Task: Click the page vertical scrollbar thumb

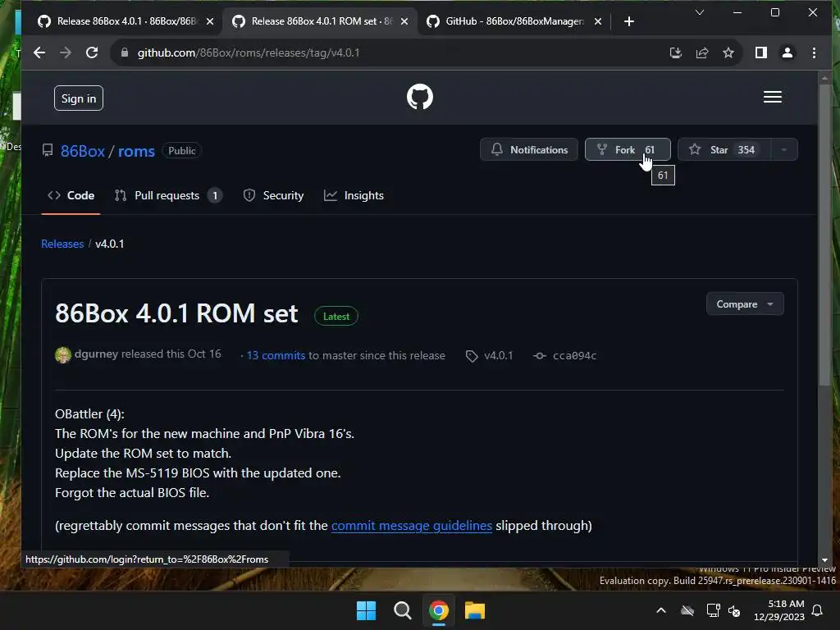Action: (824, 235)
